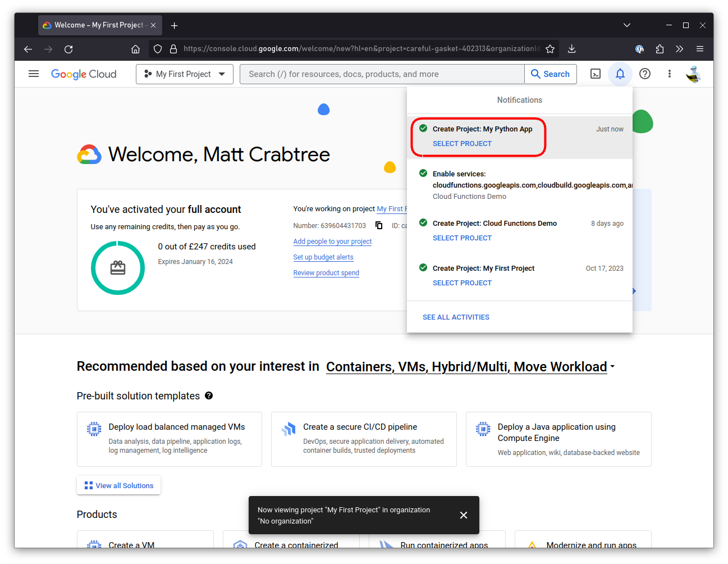The image size is (728, 564).
Task: Open the browser extensions puzzle icon
Action: pos(660,49)
